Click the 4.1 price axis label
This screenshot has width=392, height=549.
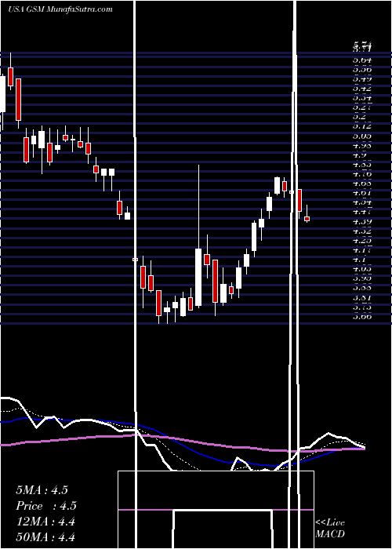click(359, 260)
